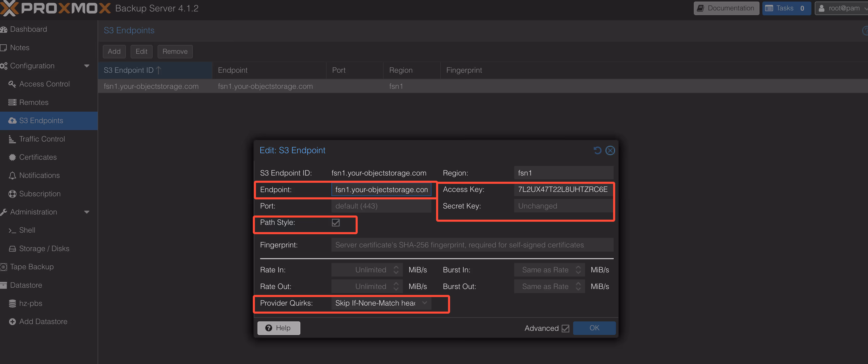Select the Traffic Control sidebar item
This screenshot has width=868, height=364.
[42, 139]
